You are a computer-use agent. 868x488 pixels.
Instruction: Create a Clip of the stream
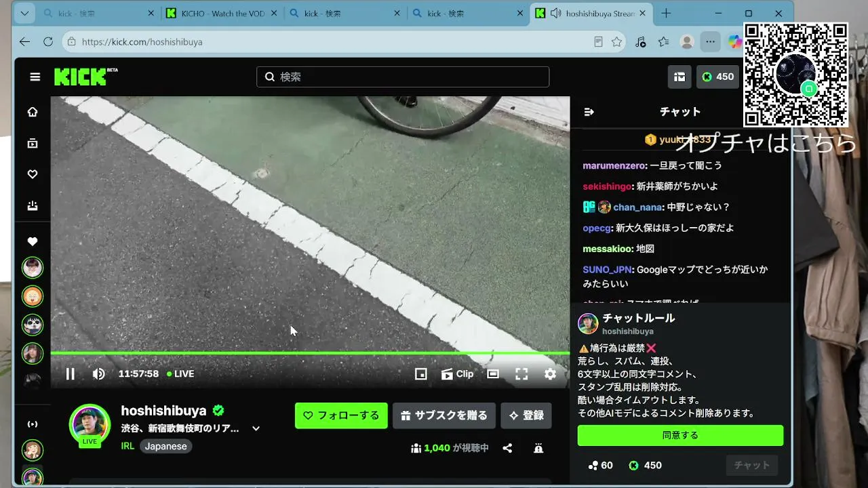click(457, 373)
